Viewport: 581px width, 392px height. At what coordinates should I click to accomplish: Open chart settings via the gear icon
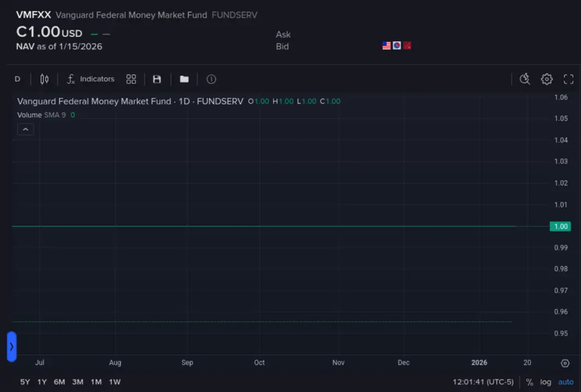pos(547,79)
